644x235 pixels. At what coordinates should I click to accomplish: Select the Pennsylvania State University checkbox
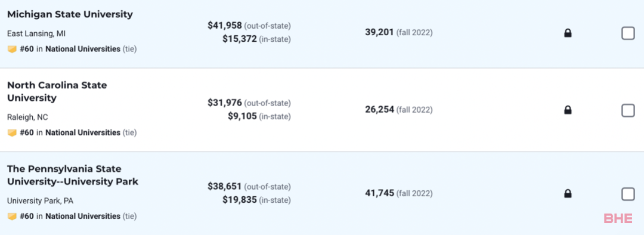pyautogui.click(x=628, y=193)
